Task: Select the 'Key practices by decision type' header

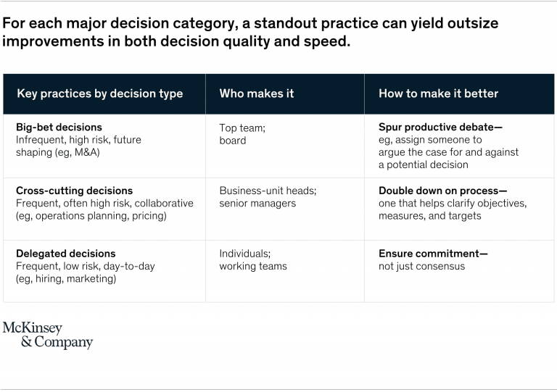Action: click(100, 93)
